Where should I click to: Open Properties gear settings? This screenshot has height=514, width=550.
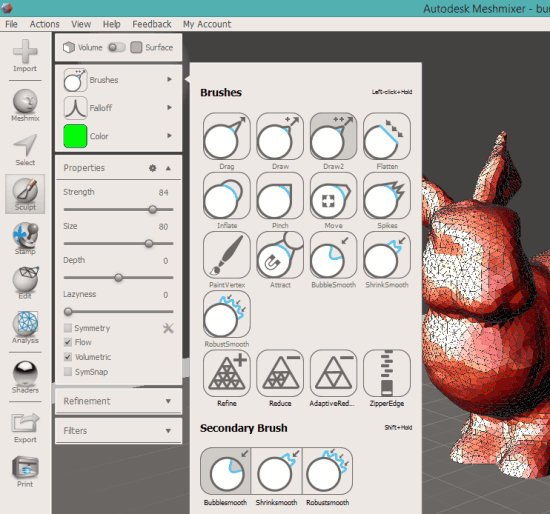[x=153, y=168]
